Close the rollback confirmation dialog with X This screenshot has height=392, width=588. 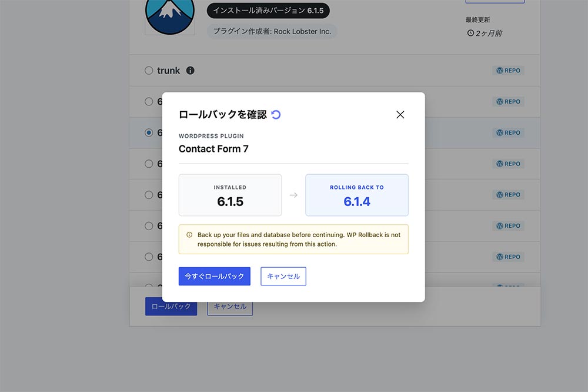point(400,115)
